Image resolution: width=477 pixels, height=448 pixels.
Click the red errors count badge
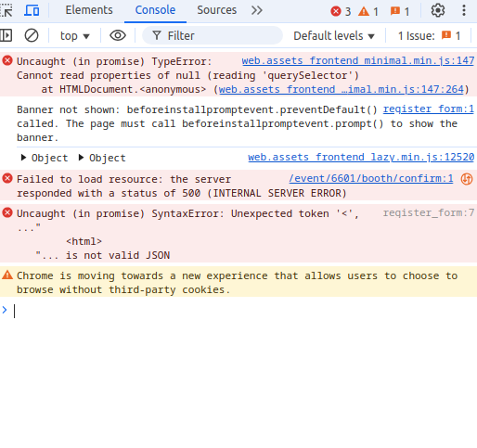click(341, 11)
